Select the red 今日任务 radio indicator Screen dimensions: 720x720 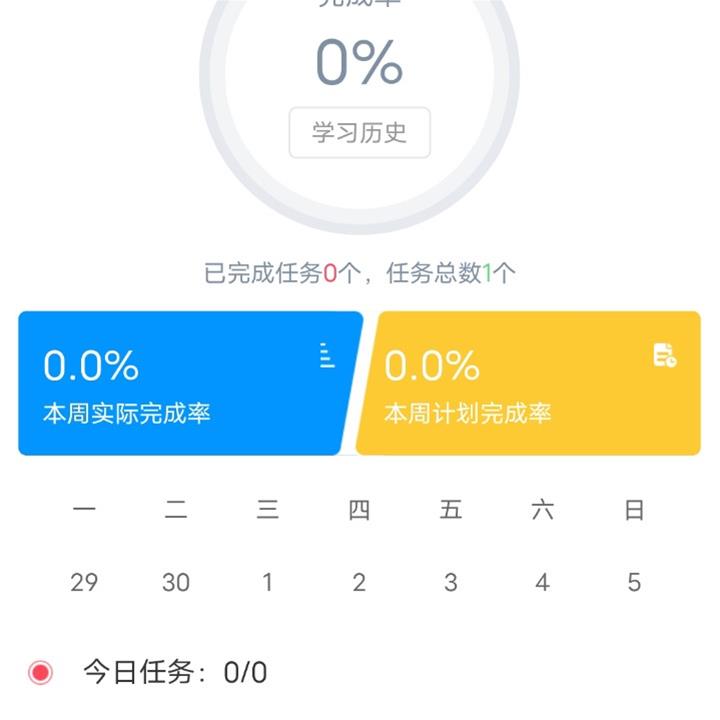pos(40,673)
